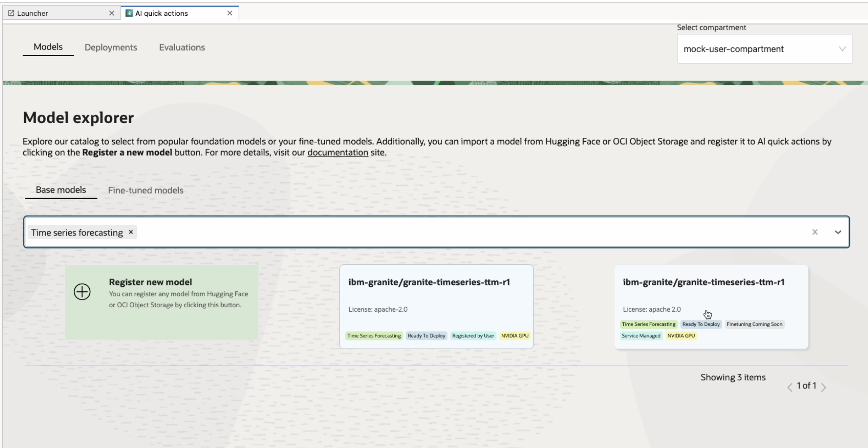Screen dimensions: 868x448
Task: Go to the previous results page arrow
Action: [790, 387]
